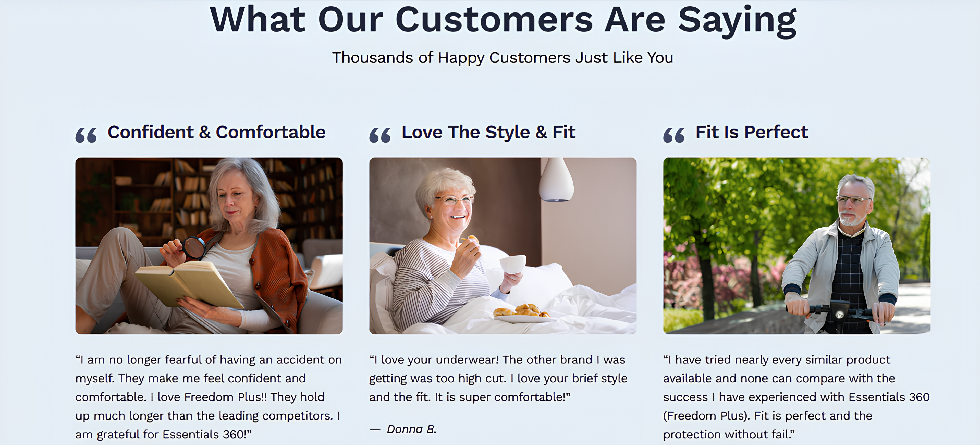Open the photo of woman reading a book

[x=209, y=245]
